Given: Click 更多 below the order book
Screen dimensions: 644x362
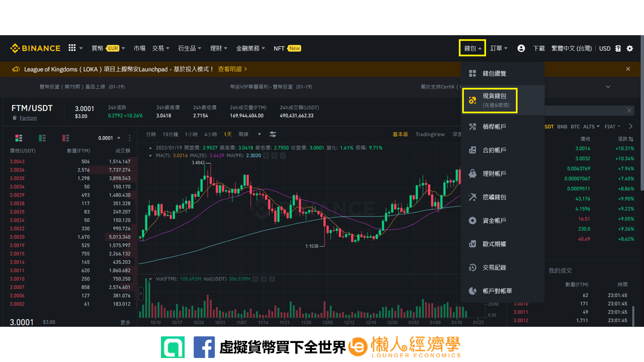Looking at the screenshot, I should [x=125, y=322].
